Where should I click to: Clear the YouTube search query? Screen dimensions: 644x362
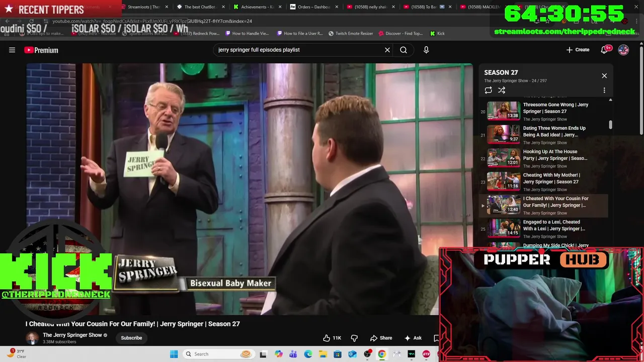point(387,50)
